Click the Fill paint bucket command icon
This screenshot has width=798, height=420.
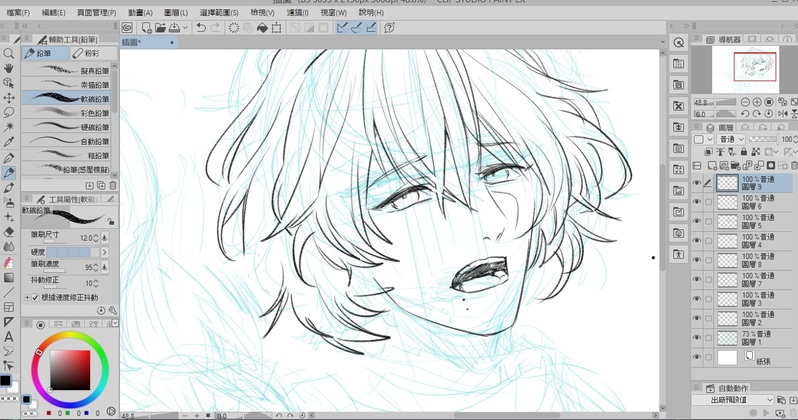262,27
